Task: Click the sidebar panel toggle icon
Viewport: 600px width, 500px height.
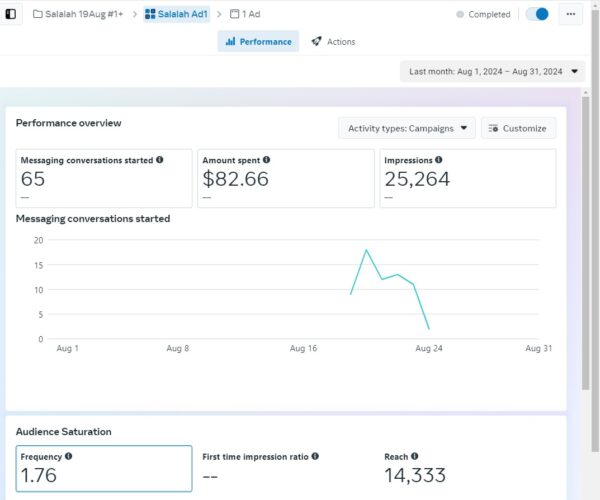Action: point(11,15)
